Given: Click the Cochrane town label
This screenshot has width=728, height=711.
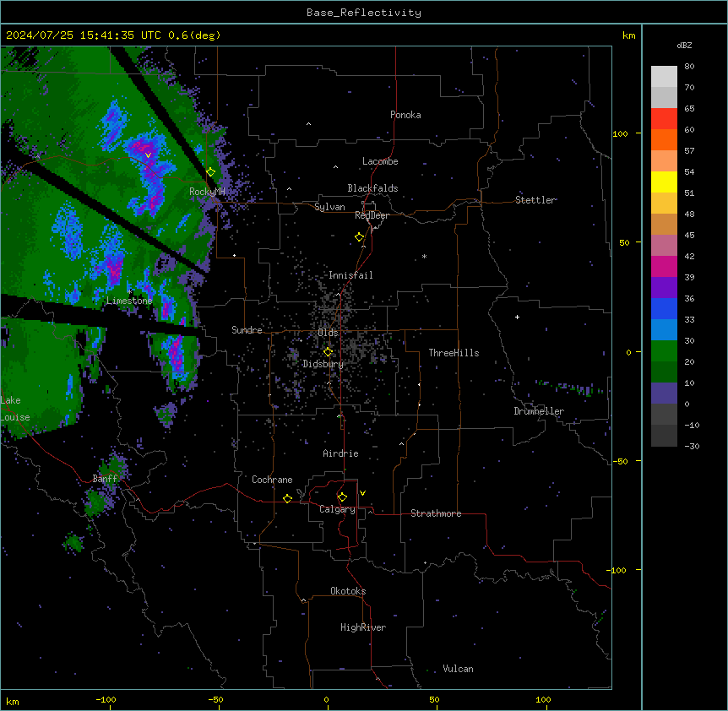Looking at the screenshot, I should tap(272, 480).
